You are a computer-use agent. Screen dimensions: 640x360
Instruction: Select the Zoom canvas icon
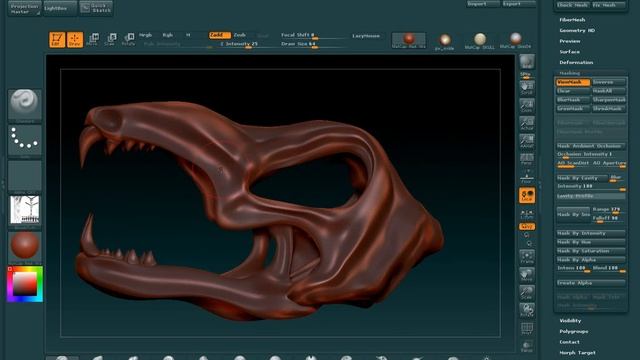point(527,105)
